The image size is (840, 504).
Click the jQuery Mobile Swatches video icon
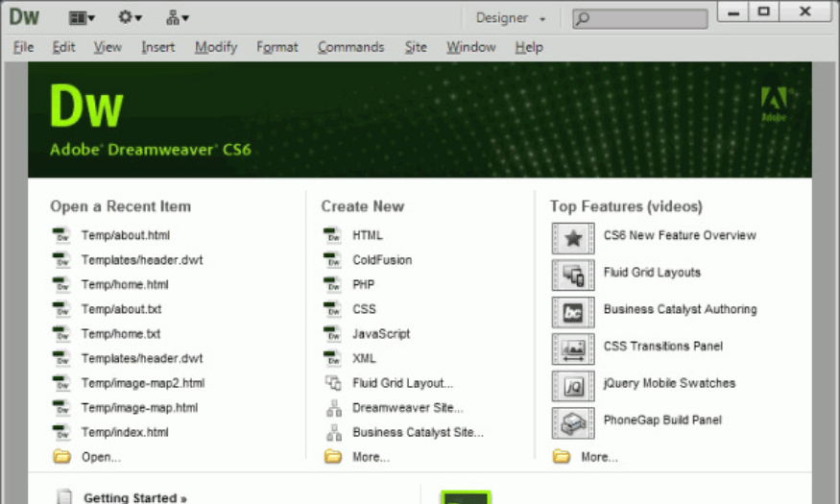tap(573, 386)
